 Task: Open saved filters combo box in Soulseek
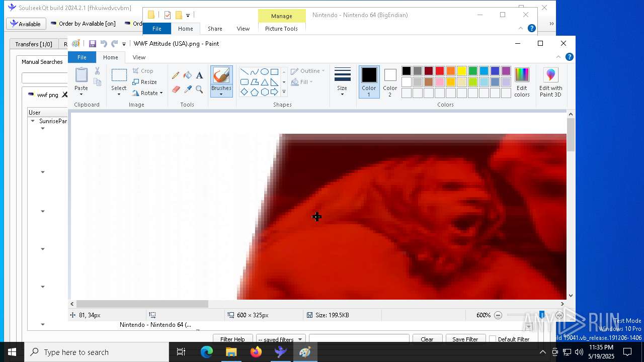click(280, 339)
